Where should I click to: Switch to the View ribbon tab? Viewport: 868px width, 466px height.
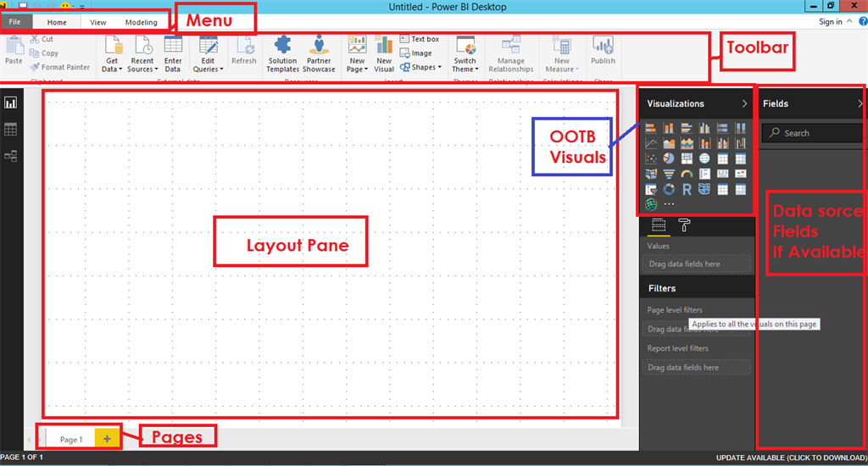point(98,22)
